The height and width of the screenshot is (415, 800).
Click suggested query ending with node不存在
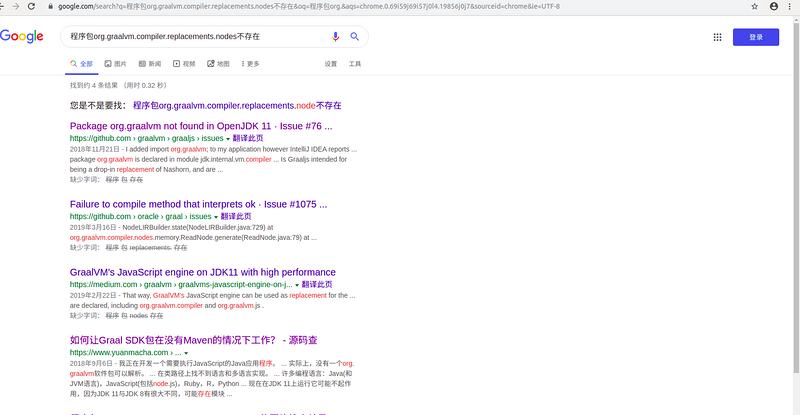(237, 106)
